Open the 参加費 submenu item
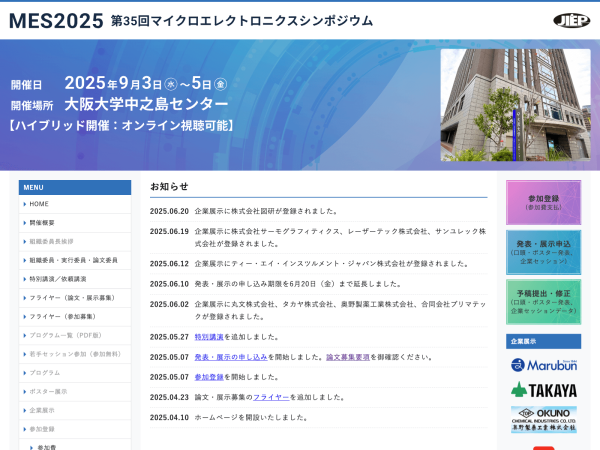The height and width of the screenshot is (450, 600). click(x=75, y=446)
